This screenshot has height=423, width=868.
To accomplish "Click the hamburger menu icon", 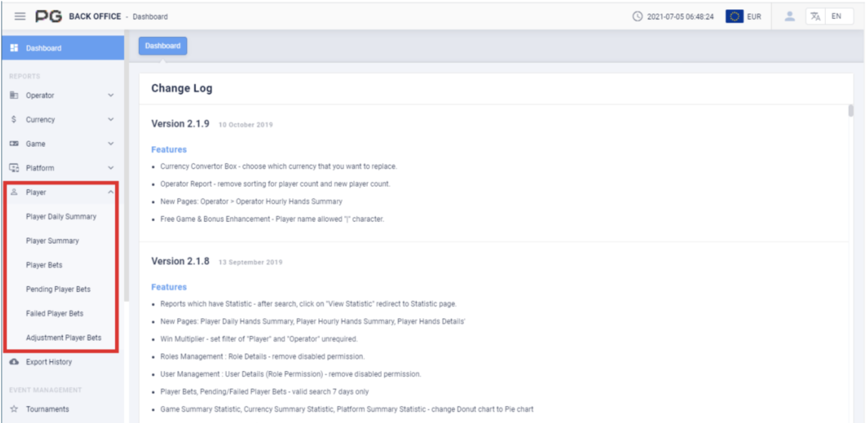I will click(20, 17).
